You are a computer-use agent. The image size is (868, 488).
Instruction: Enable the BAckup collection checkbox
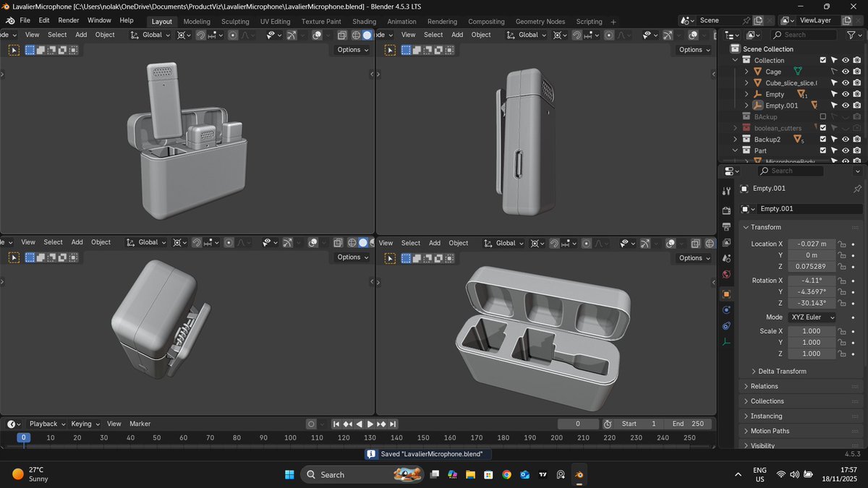click(822, 117)
